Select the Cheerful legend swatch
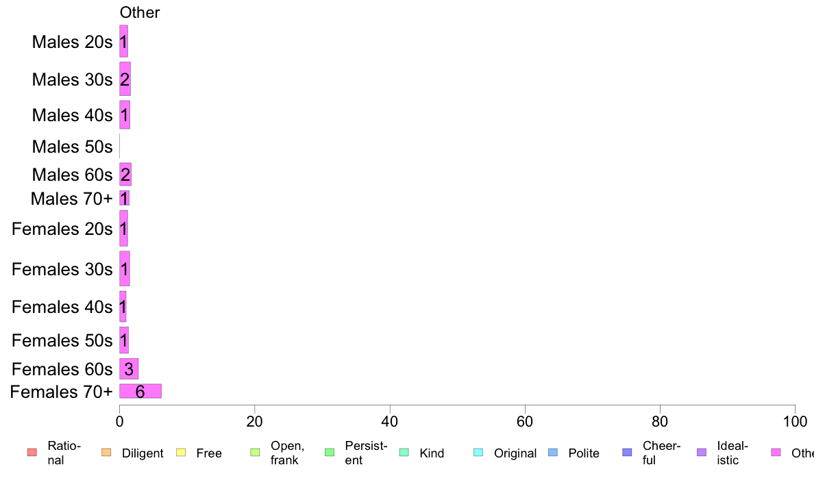The image size is (814, 504). pos(627,453)
